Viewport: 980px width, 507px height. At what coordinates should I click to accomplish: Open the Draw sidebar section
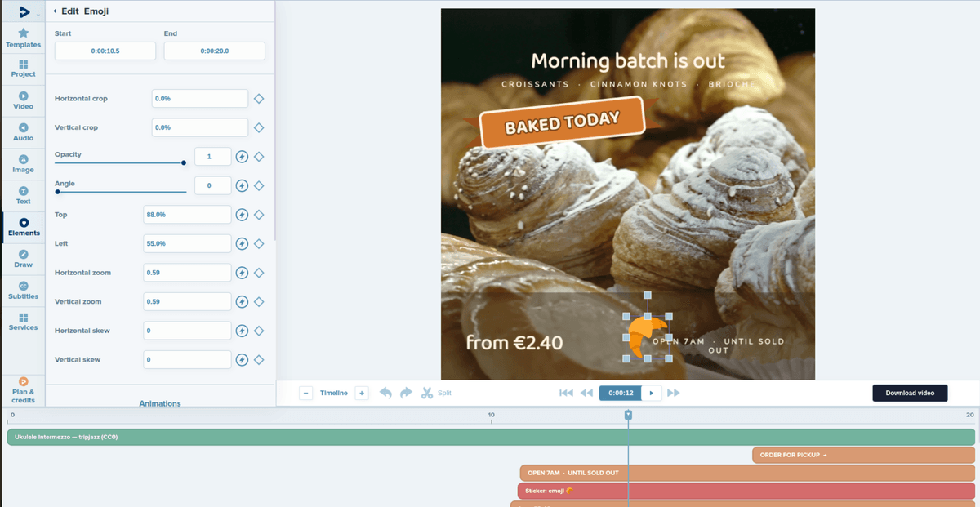(23, 259)
